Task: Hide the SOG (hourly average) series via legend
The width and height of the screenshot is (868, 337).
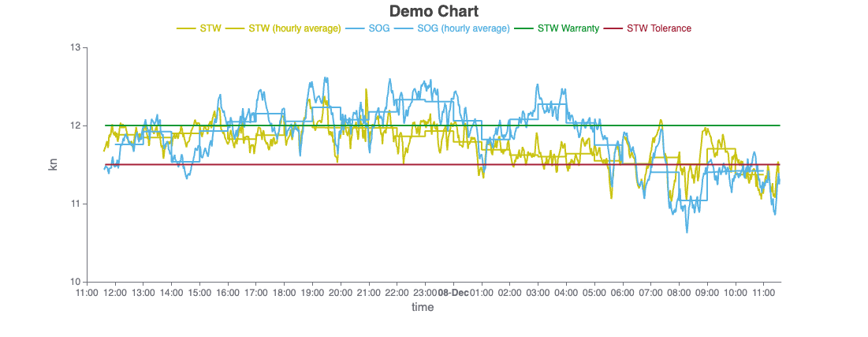Action: coord(452,28)
